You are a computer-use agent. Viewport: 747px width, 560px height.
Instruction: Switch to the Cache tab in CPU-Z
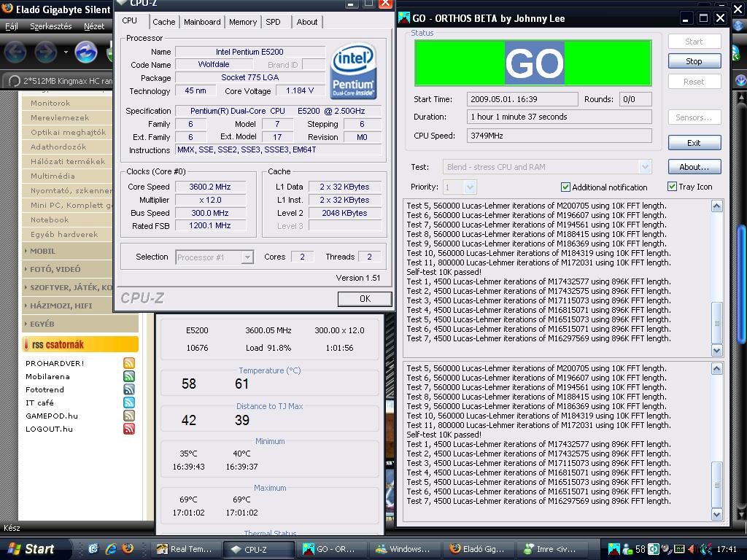click(x=164, y=22)
